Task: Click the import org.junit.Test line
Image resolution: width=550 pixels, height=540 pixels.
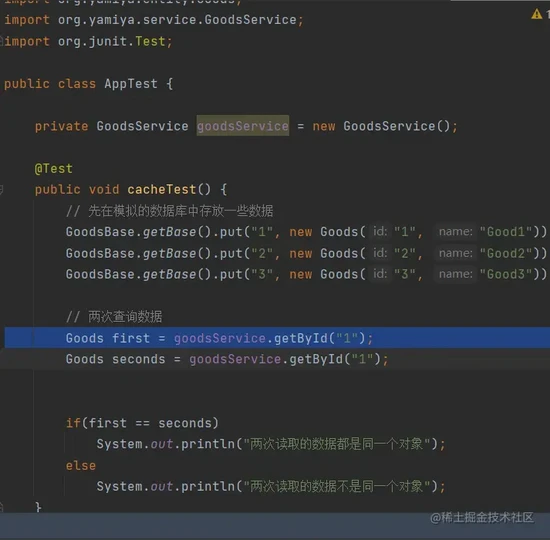Action: tap(88, 41)
